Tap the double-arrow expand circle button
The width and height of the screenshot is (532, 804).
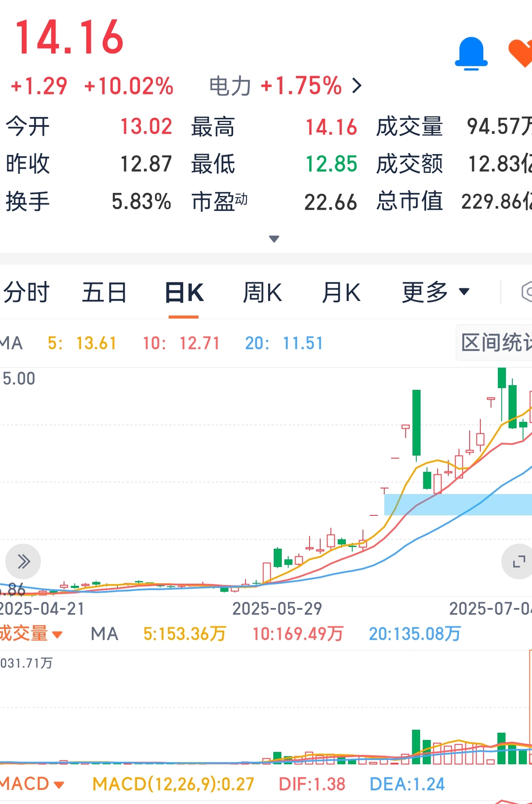coord(23,561)
